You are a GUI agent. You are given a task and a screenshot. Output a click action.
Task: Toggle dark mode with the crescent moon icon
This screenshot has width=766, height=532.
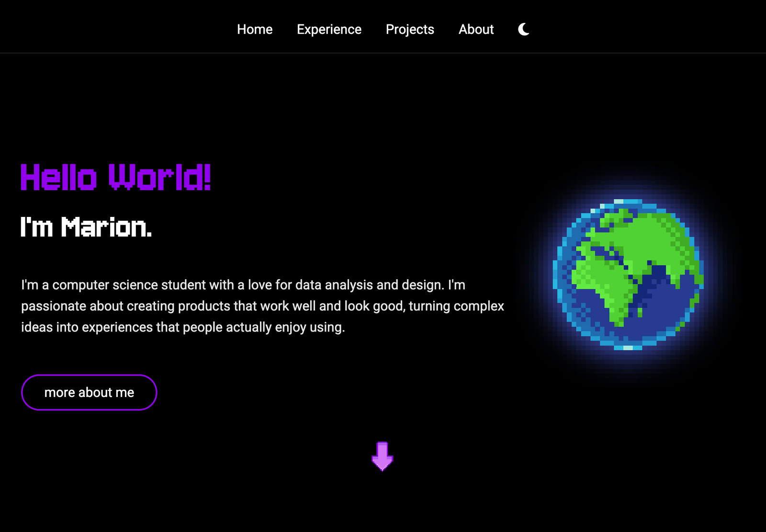tap(523, 29)
